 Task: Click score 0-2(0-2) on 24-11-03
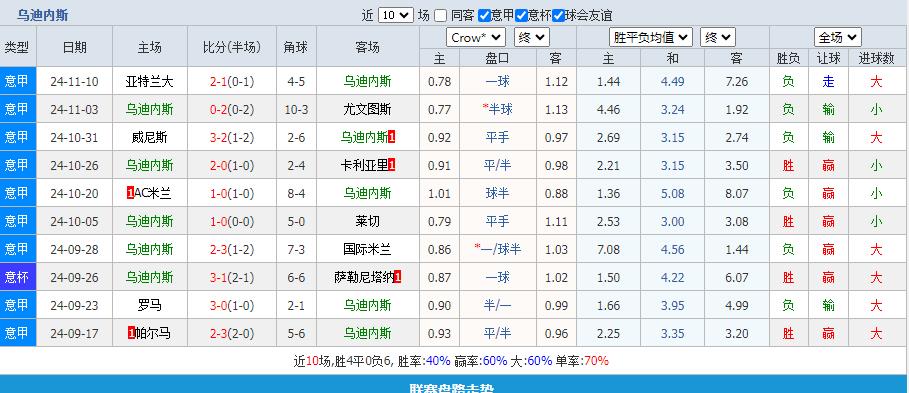[x=232, y=109]
